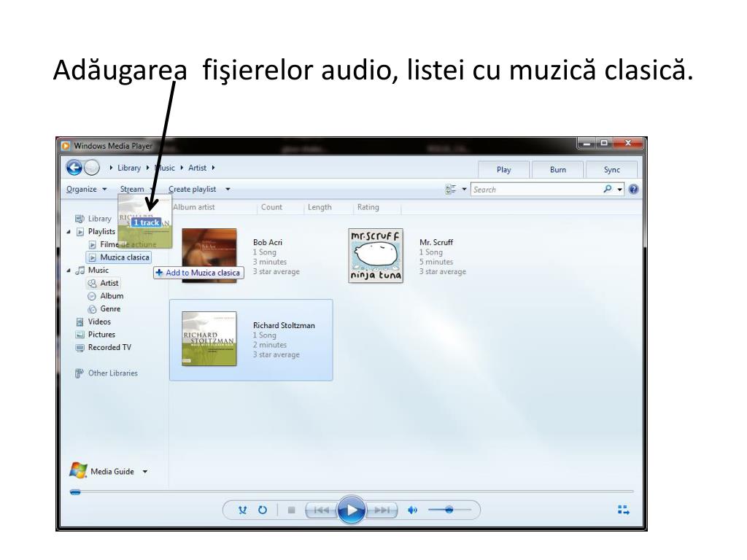
Task: Click the View options icon
Action: tap(450, 189)
